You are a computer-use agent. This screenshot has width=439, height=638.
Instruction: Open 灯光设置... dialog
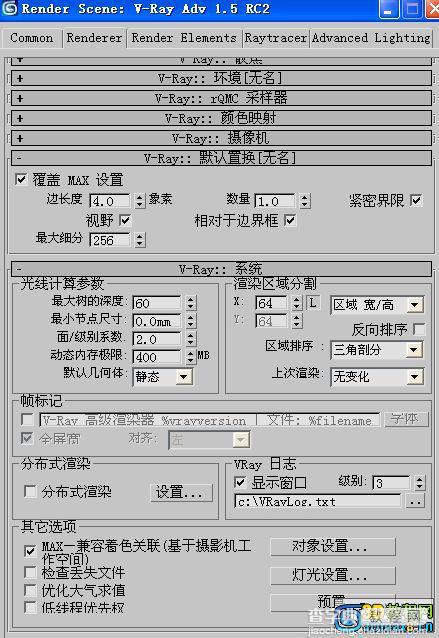click(x=332, y=575)
